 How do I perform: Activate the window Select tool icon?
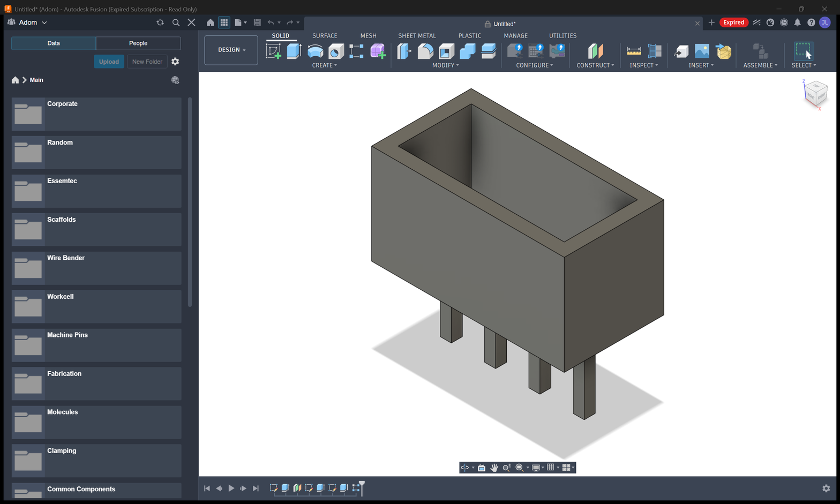click(x=804, y=51)
